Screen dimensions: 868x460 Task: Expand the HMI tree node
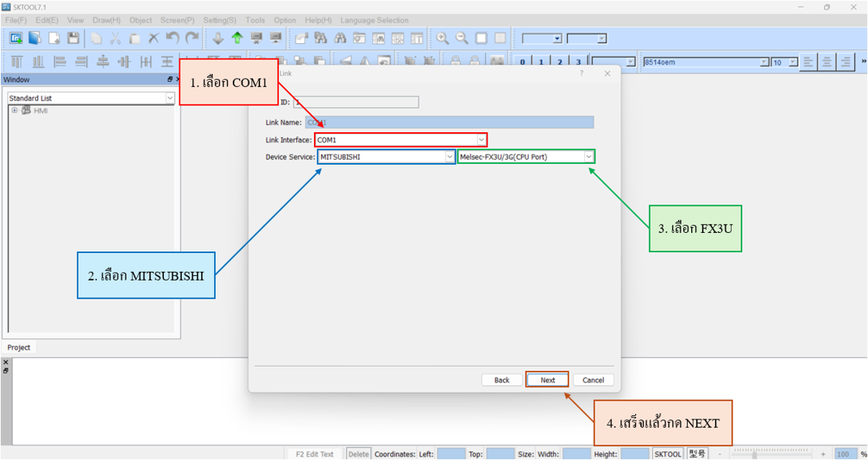(x=14, y=110)
